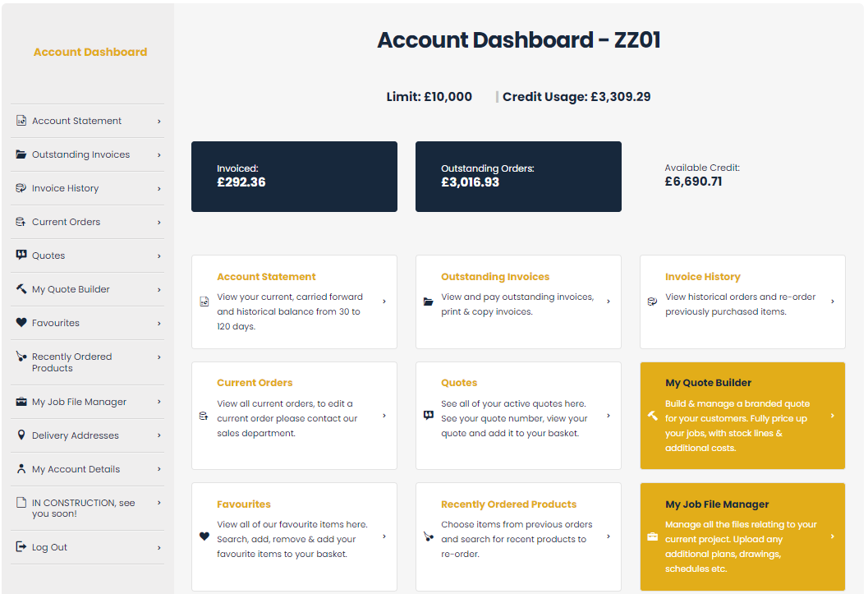Click the Account Statement sidebar icon
This screenshot has width=868, height=594.
[21, 121]
